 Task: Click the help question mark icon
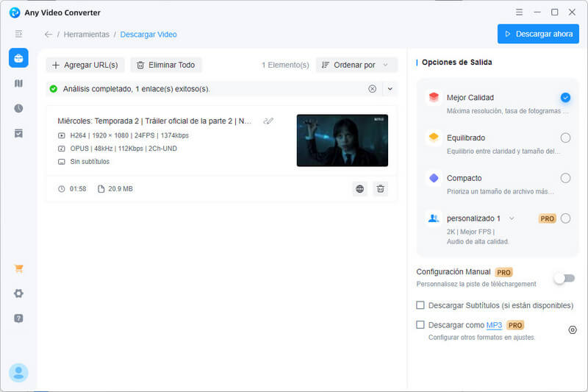[18, 318]
